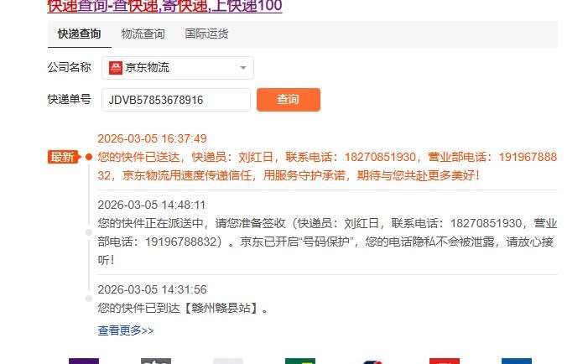
Task: Open the 查看更多>> link
Action: point(126,330)
